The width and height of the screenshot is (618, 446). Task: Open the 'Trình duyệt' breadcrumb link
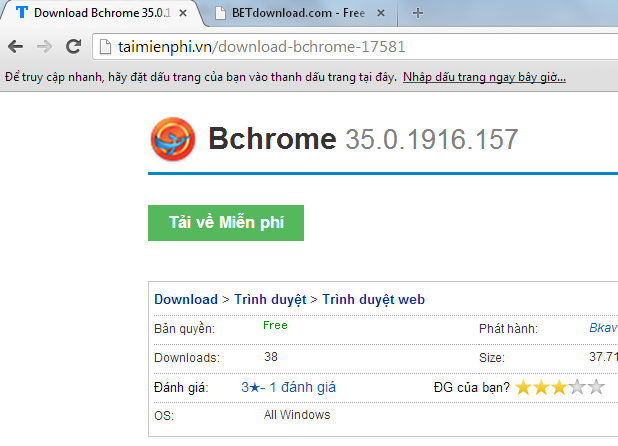tap(270, 299)
